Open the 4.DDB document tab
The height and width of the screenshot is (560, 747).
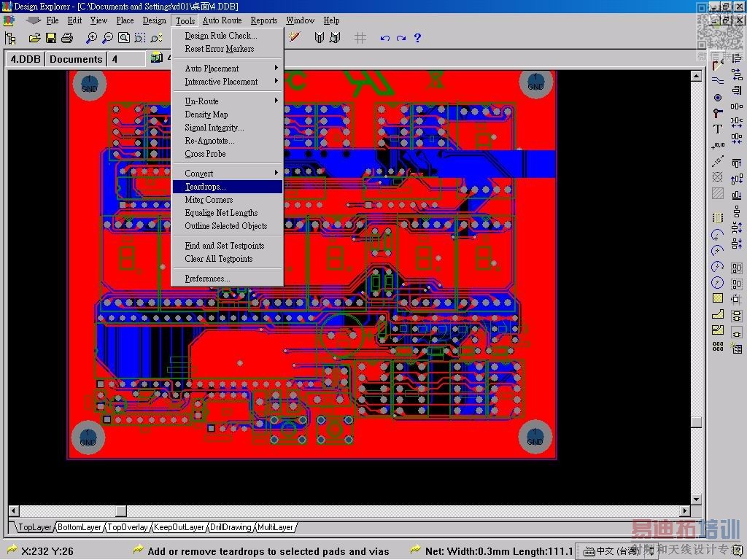(26, 59)
